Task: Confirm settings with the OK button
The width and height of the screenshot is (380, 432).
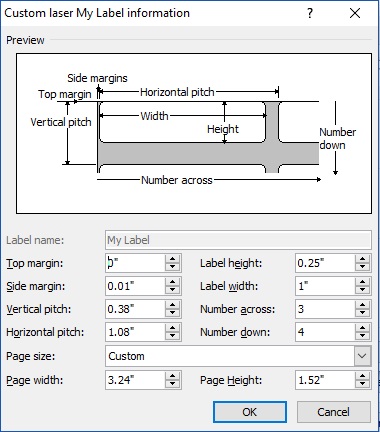Action: pyautogui.click(x=250, y=412)
